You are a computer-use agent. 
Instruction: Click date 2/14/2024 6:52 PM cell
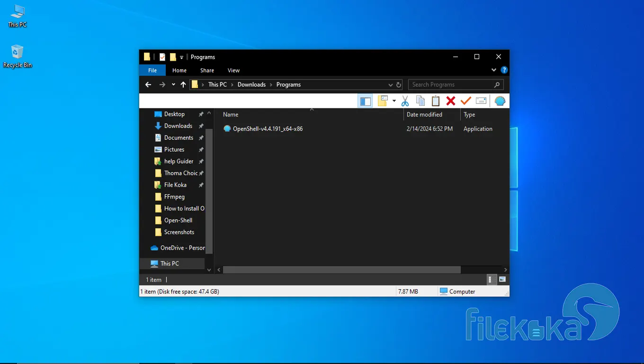[429, 129]
